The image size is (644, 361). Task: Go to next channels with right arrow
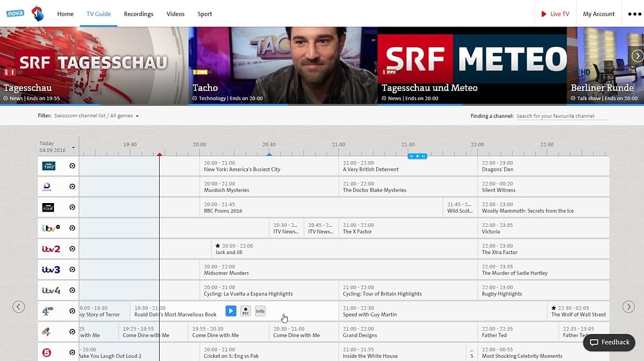click(629, 307)
